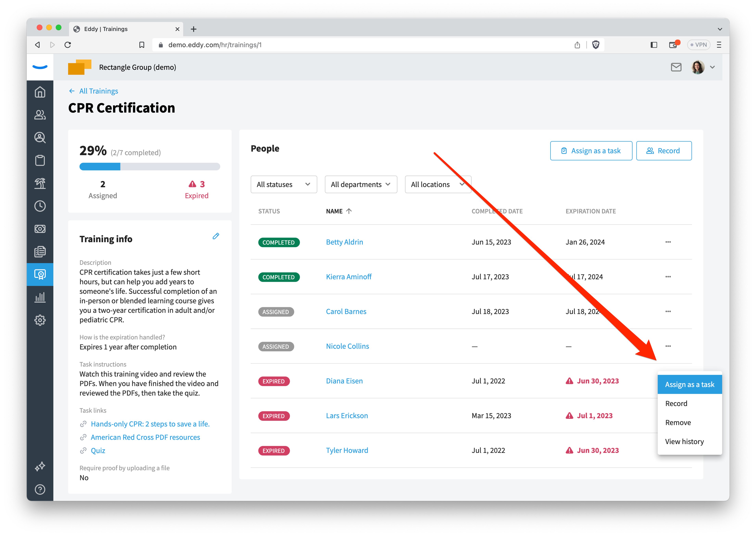Open the browser hamburger menu
756x536 pixels.
coord(719,45)
